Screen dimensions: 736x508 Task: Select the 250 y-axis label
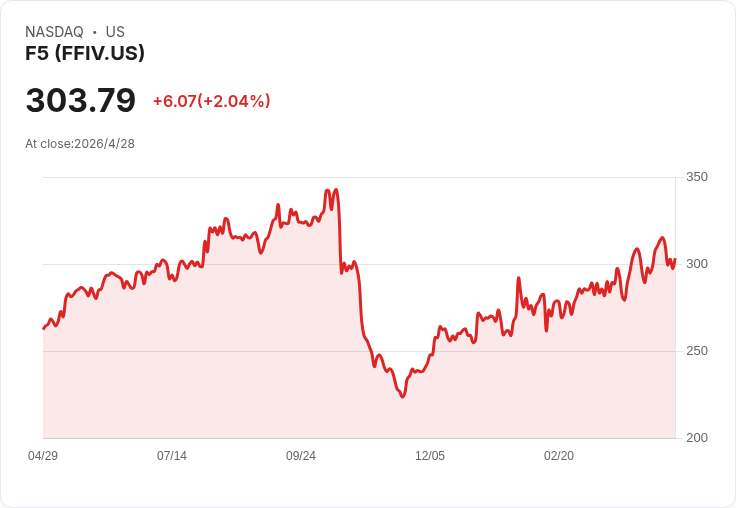click(697, 351)
